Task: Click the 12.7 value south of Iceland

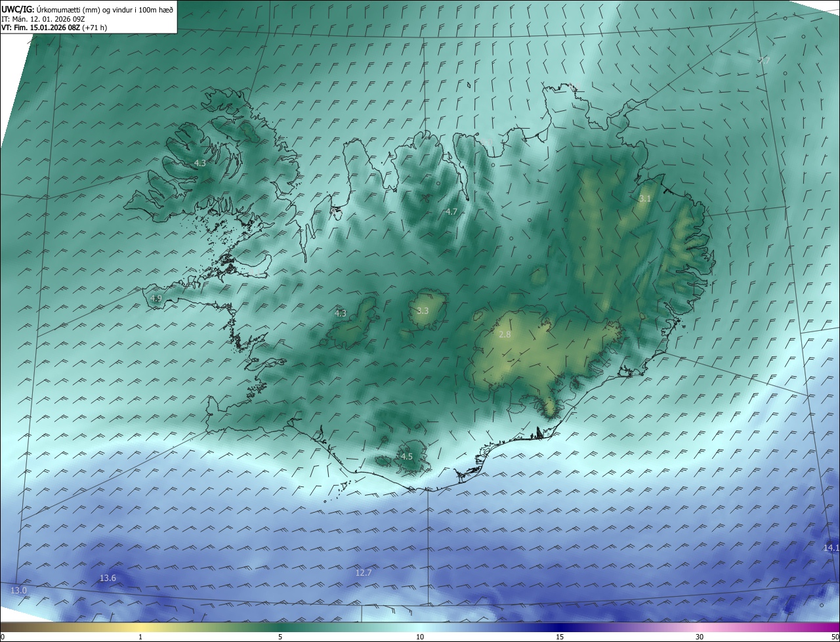Action: pyautogui.click(x=364, y=573)
